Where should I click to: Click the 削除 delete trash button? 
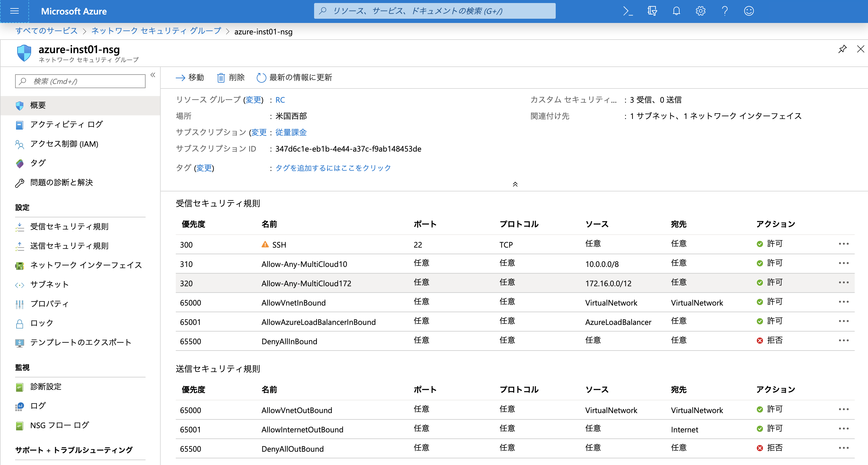pyautogui.click(x=231, y=78)
